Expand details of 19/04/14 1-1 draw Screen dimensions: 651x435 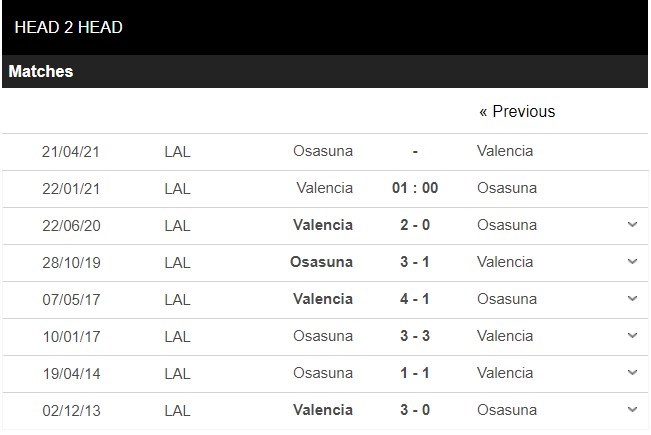point(632,373)
